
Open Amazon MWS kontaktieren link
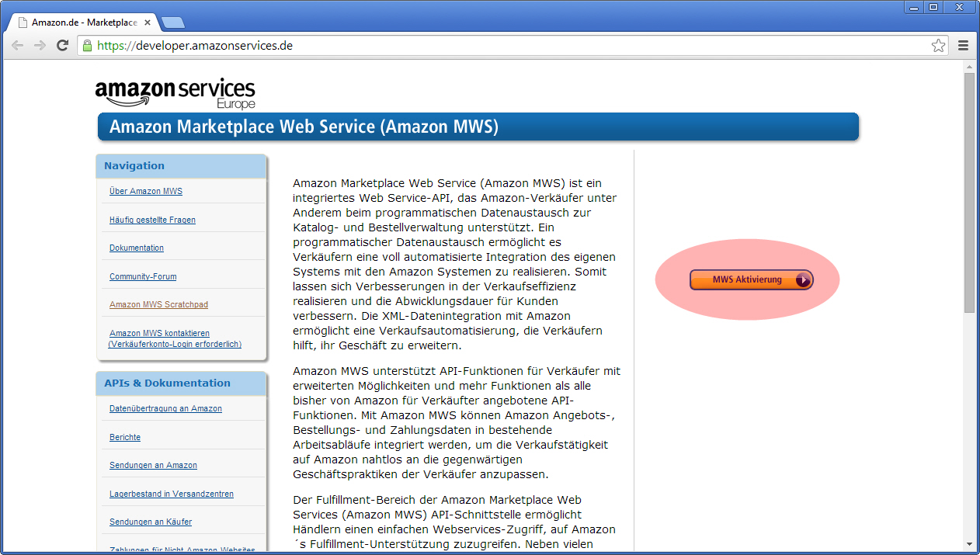tap(175, 338)
